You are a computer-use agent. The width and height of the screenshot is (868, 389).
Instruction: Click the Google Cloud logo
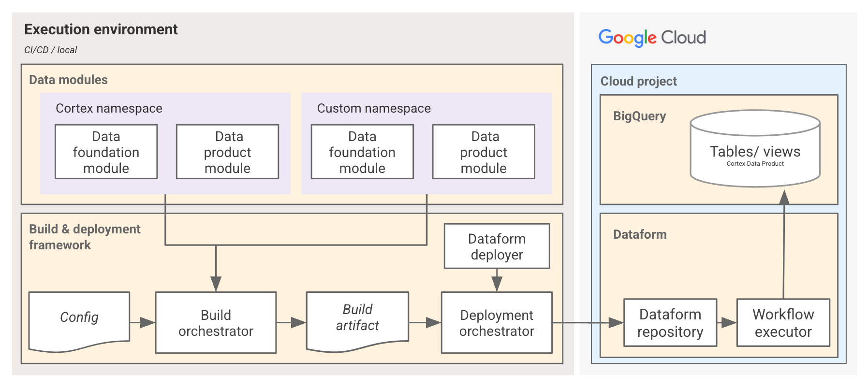[x=652, y=38]
